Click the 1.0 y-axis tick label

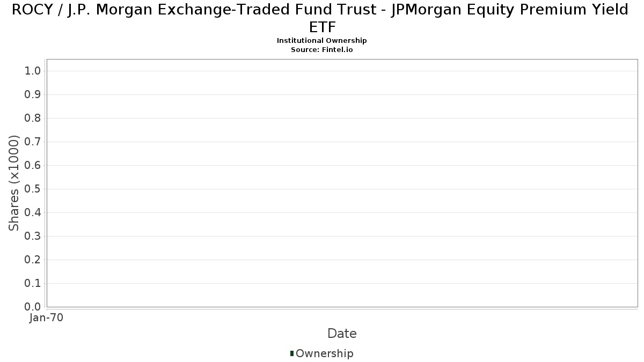pyautogui.click(x=33, y=71)
